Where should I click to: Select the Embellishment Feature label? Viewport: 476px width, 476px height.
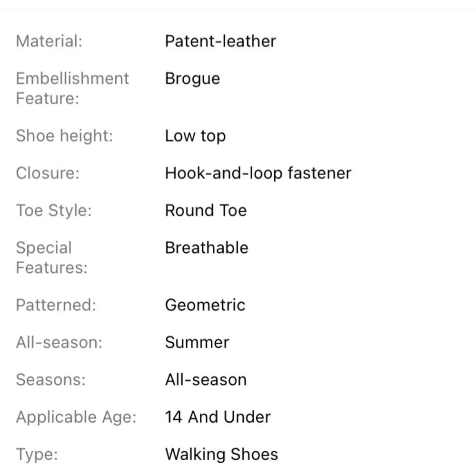pyautogui.click(x=72, y=89)
